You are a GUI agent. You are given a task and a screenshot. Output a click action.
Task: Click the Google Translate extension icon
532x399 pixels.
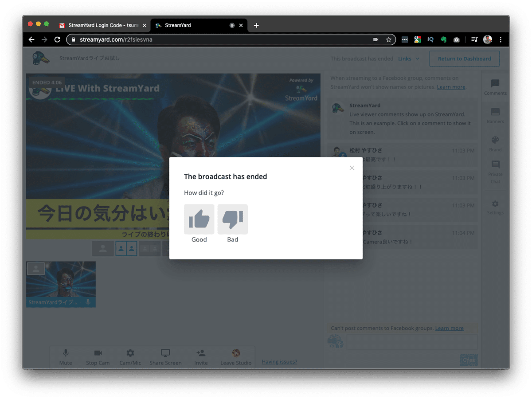click(x=418, y=39)
